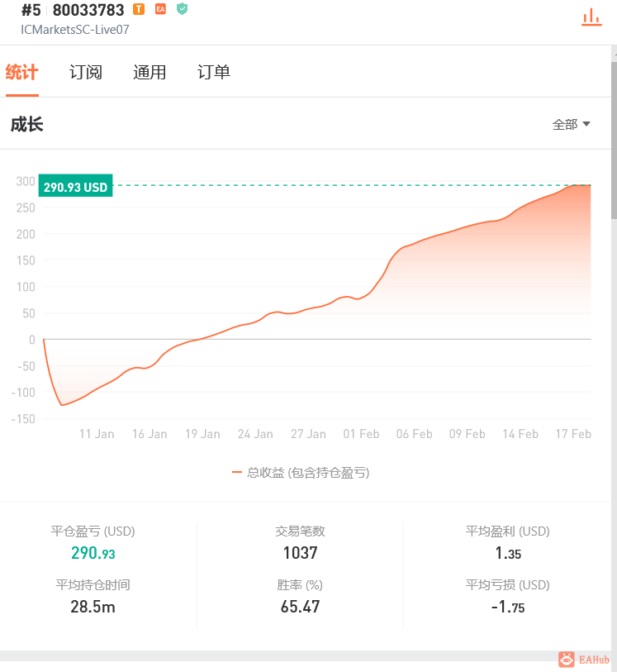Viewport: 617px width, 672px height.
Task: Open the 通用 tab
Action: 150,72
